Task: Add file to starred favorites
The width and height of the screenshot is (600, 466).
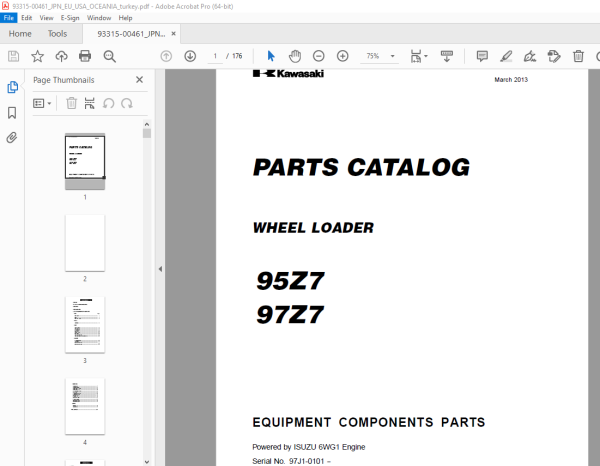Action: 38,56
